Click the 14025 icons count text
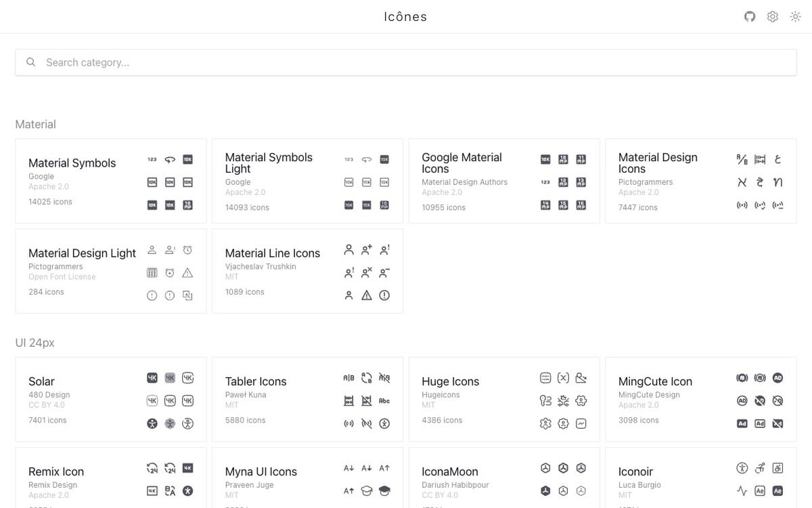 point(50,202)
